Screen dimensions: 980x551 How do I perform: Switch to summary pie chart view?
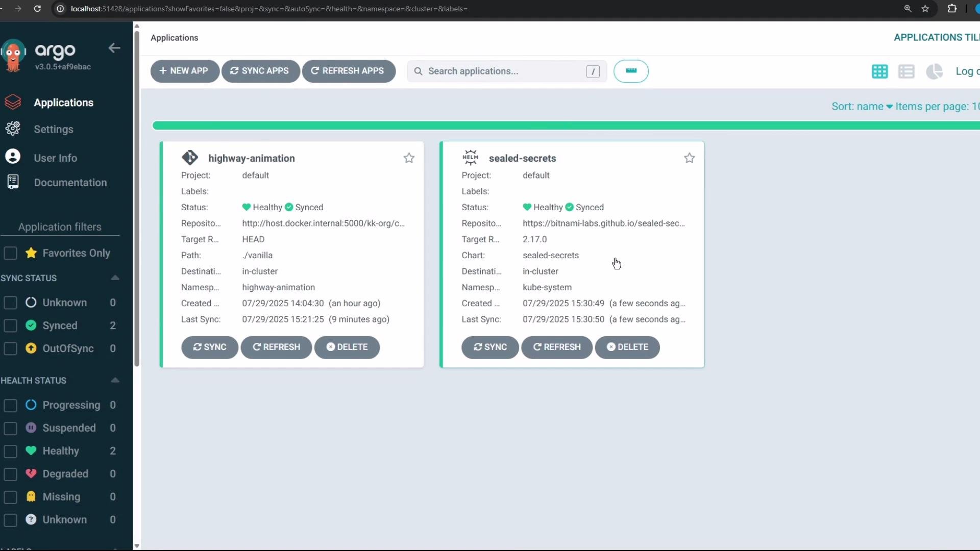pyautogui.click(x=934, y=71)
